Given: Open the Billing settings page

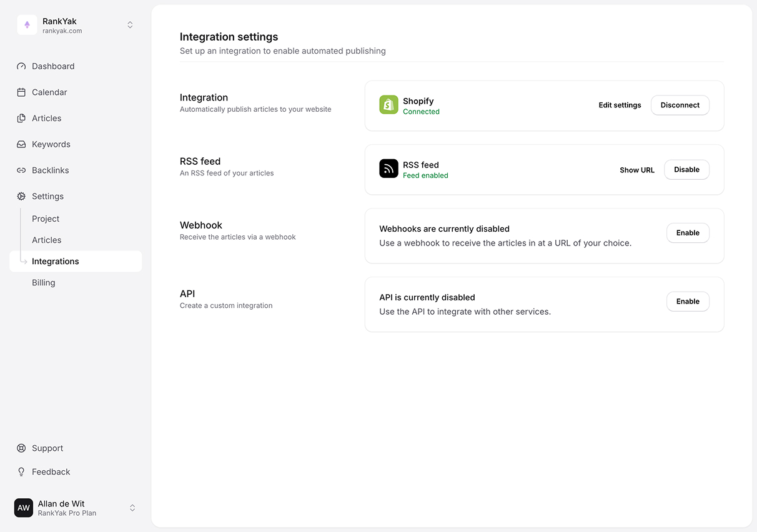Looking at the screenshot, I should click(x=44, y=283).
